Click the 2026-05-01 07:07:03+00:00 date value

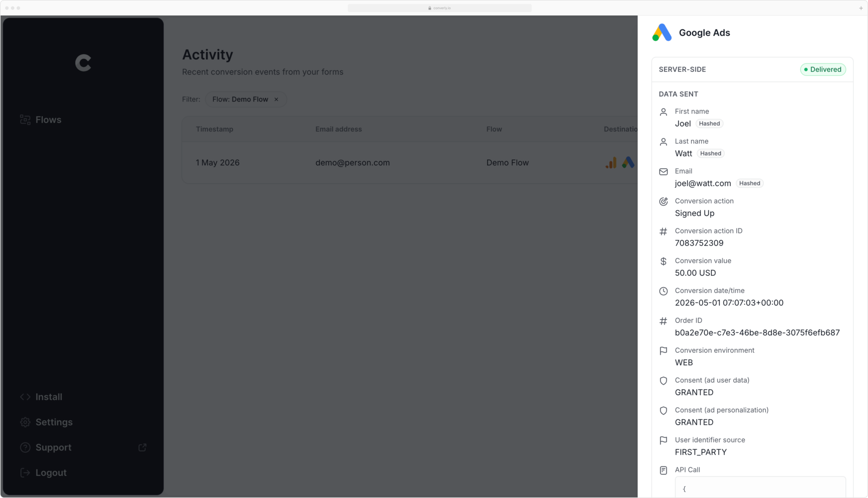[x=729, y=303]
